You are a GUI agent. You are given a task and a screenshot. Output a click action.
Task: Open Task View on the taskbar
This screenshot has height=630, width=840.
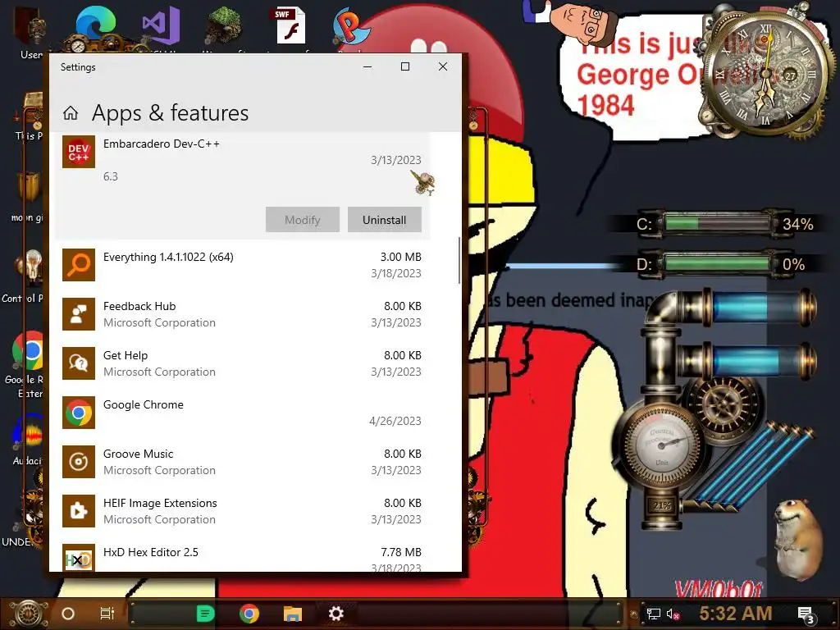click(x=107, y=614)
